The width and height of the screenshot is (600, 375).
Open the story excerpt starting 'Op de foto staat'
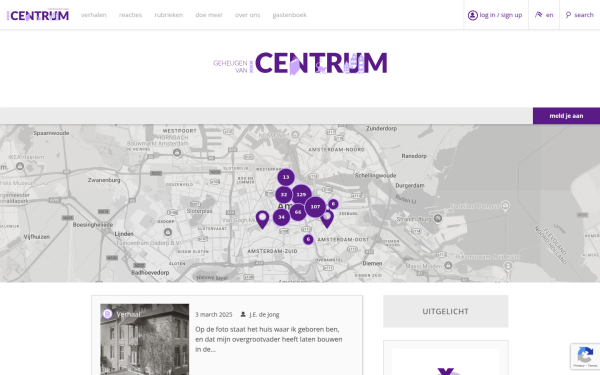(269, 339)
